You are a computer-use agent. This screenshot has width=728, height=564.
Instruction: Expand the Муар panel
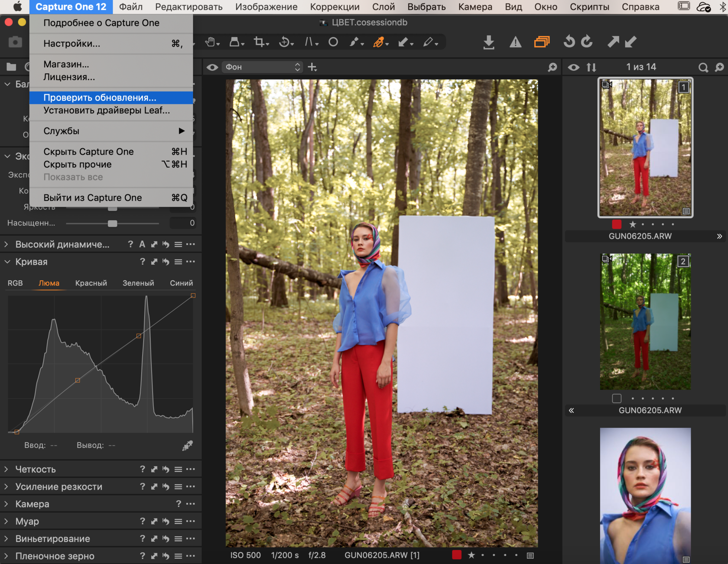(6, 521)
